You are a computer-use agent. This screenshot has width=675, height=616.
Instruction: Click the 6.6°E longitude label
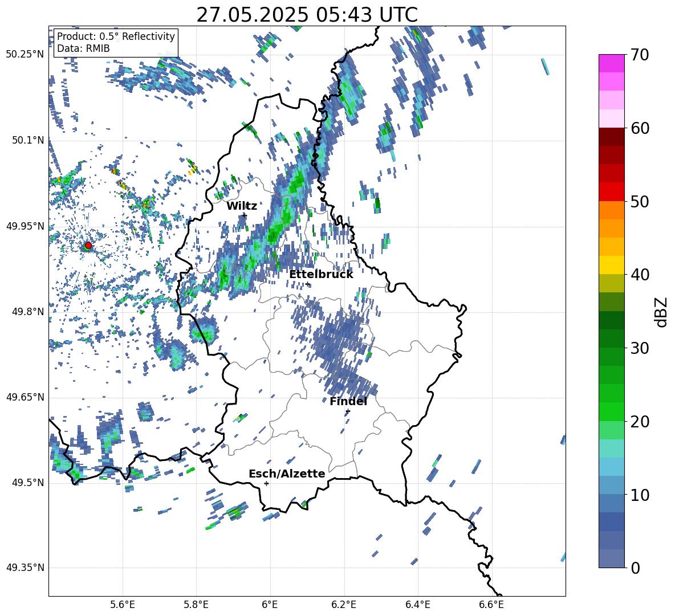click(491, 605)
